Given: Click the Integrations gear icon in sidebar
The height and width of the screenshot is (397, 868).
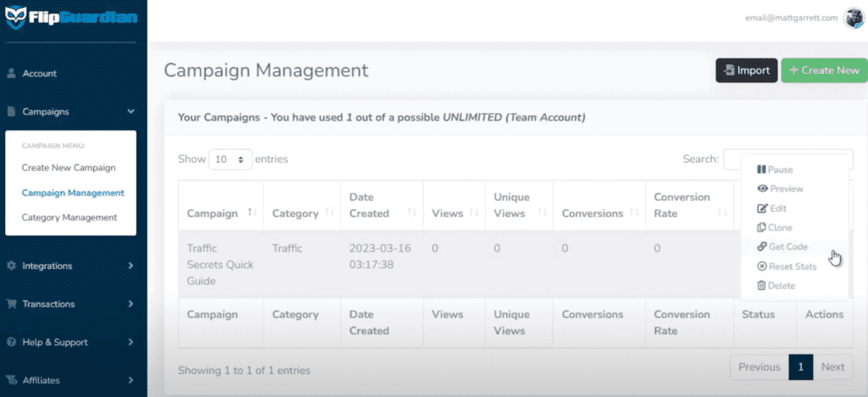Looking at the screenshot, I should (11, 266).
